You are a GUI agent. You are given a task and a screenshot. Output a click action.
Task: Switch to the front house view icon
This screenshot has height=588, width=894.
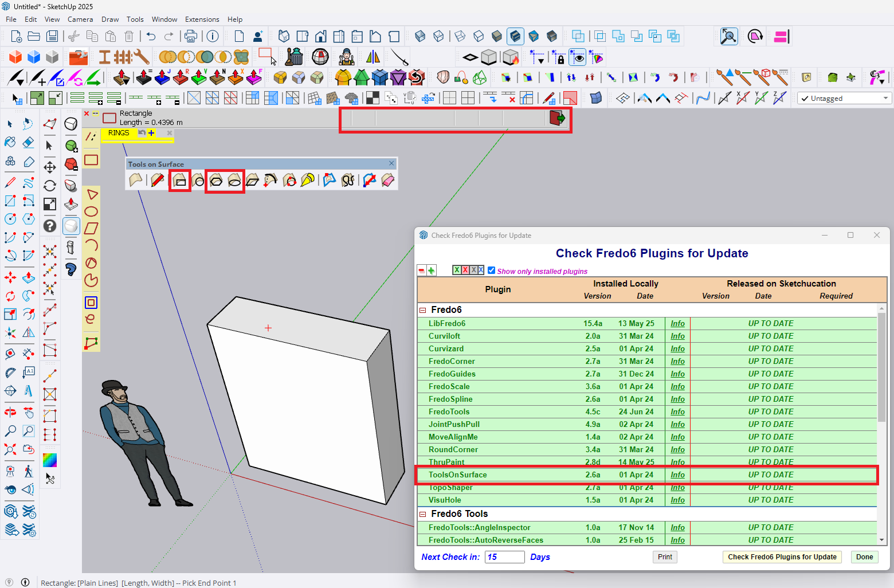(320, 36)
